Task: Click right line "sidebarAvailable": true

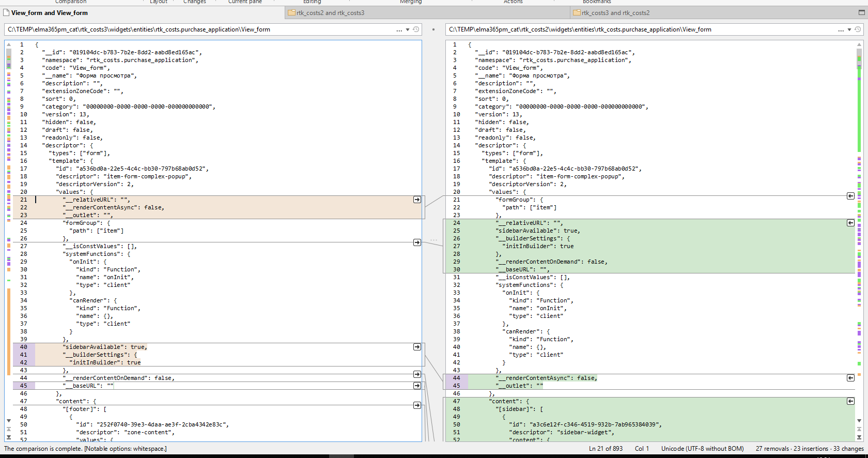Action: pos(538,231)
